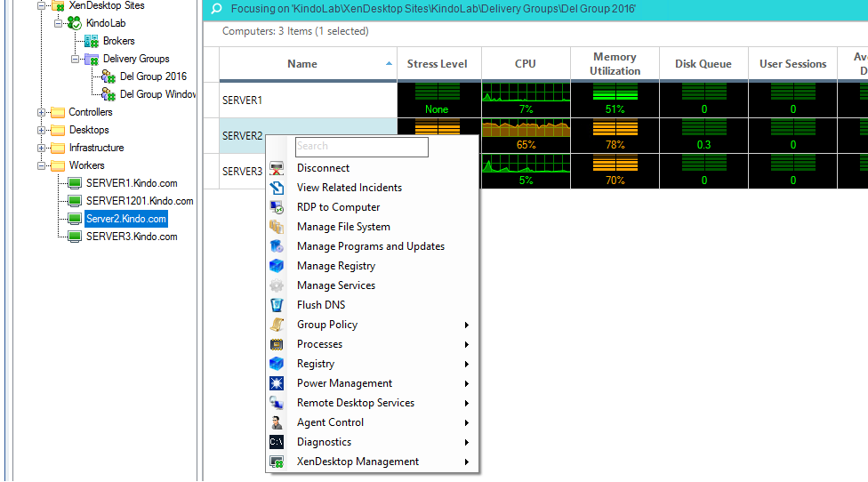The width and height of the screenshot is (868, 482).
Task: Collapse the XenDesktop Sites tree node
Action: coord(41,5)
